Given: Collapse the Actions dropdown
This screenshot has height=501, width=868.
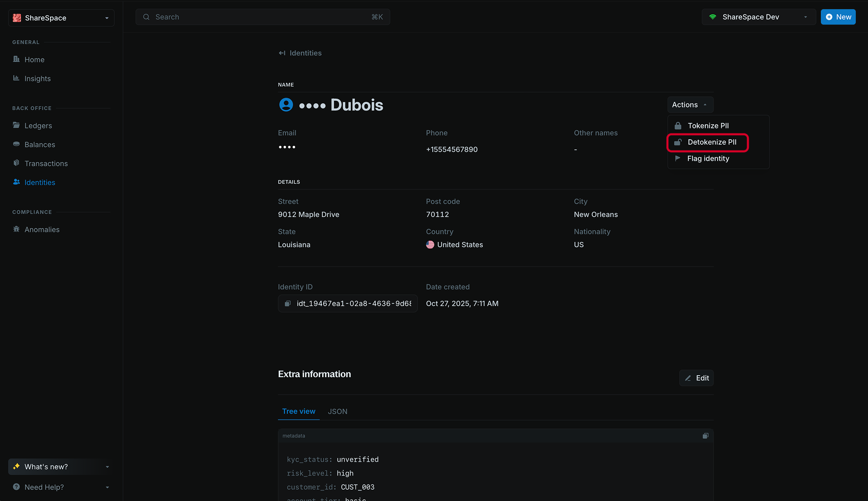Looking at the screenshot, I should 690,104.
